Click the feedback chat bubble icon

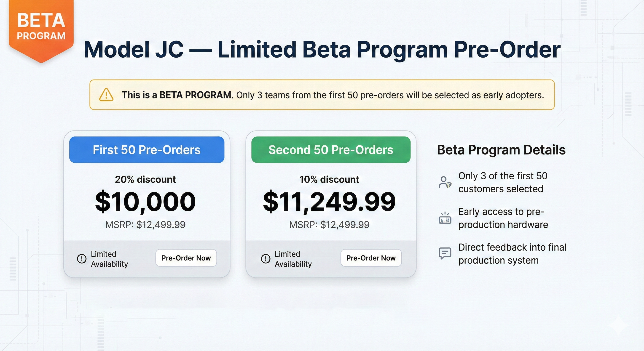(x=445, y=253)
